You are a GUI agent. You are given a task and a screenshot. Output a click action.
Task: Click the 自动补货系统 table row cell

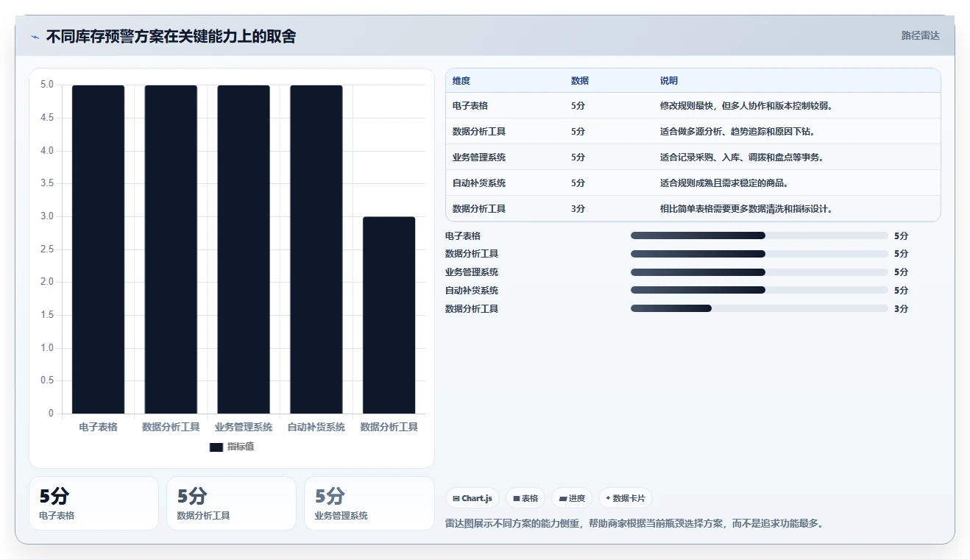click(x=479, y=183)
